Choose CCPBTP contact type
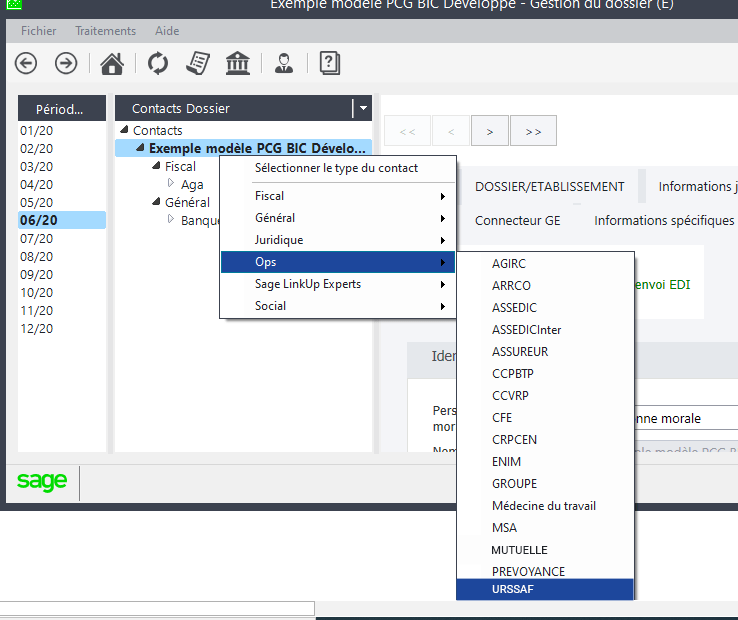The height and width of the screenshot is (620, 738). [545, 374]
